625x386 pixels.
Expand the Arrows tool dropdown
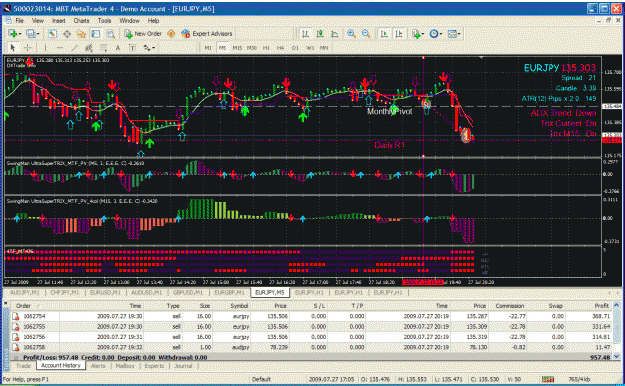(153, 48)
